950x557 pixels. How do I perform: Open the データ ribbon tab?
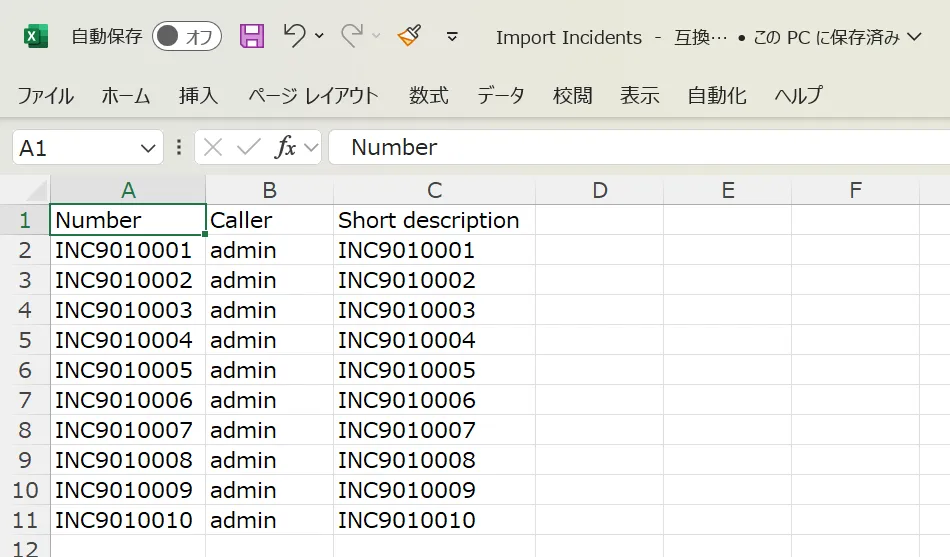click(x=500, y=95)
